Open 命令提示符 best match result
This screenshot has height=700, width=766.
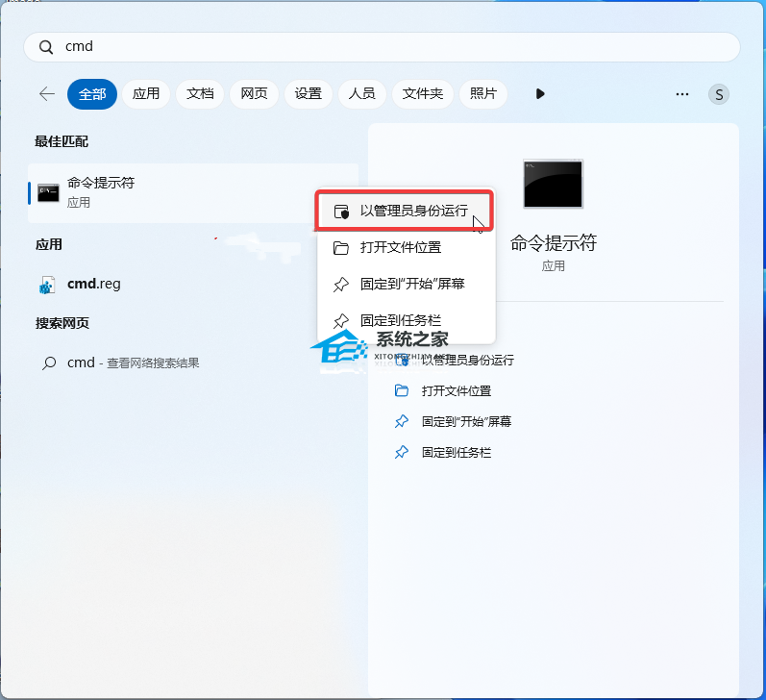coord(193,192)
